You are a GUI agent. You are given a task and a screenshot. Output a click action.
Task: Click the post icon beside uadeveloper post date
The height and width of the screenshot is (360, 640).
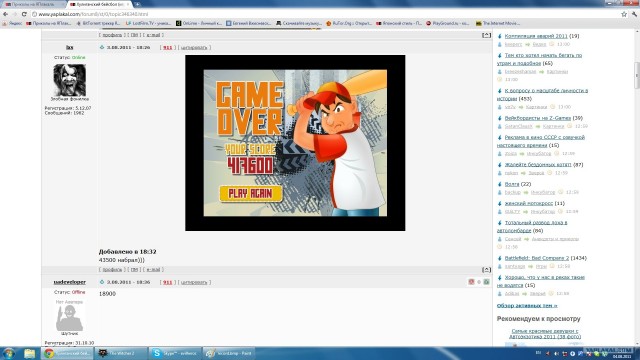(102, 282)
